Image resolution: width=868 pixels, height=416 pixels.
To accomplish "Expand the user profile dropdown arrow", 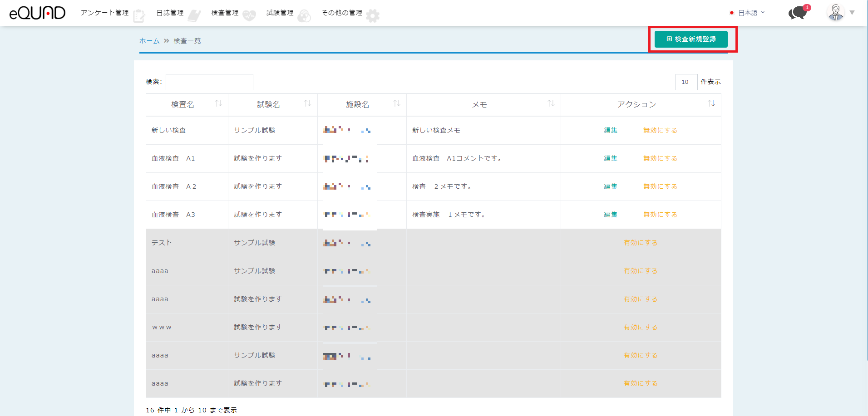I will pos(852,13).
